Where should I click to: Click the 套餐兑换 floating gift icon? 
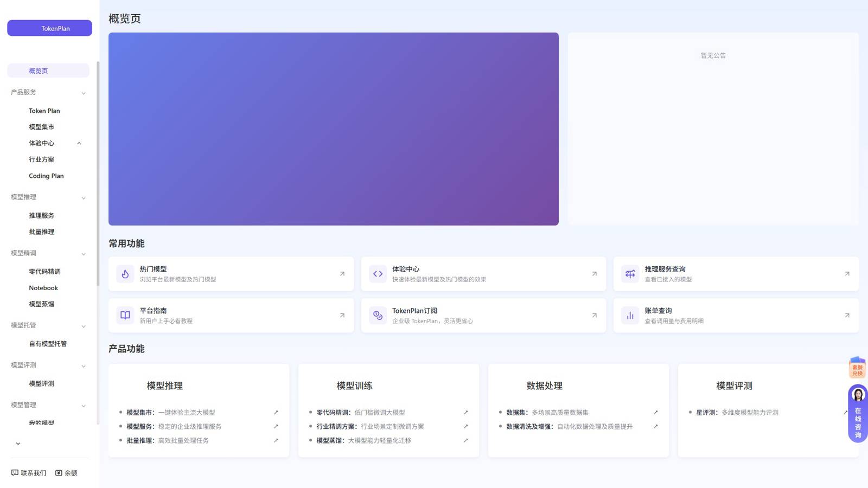click(x=858, y=367)
